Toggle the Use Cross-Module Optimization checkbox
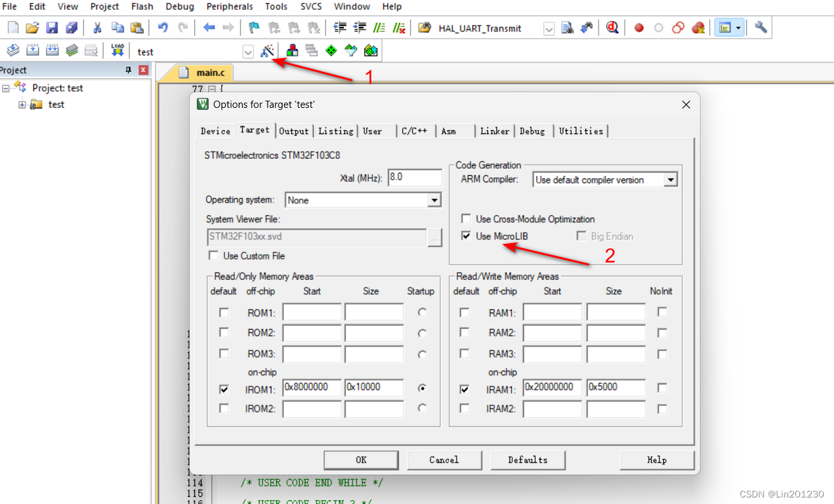Viewport: 834px width, 504px height. tap(466, 219)
